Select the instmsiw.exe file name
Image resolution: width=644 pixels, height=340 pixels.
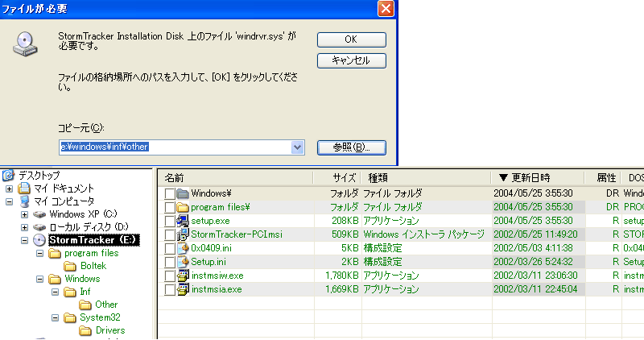point(217,276)
